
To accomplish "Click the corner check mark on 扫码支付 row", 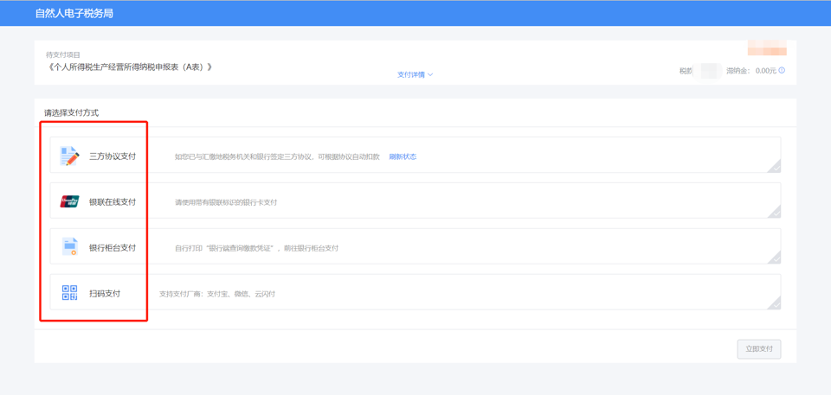I will pos(774,303).
